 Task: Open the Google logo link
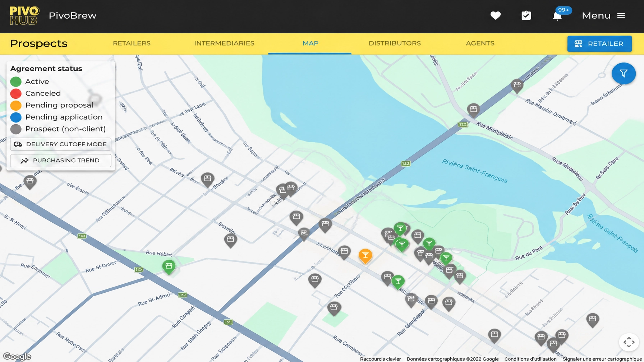(x=17, y=357)
